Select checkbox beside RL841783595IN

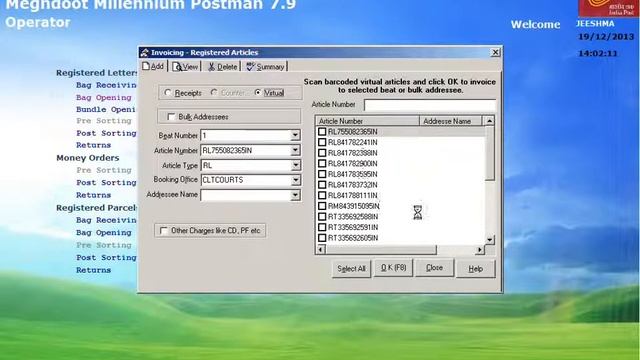322,174
